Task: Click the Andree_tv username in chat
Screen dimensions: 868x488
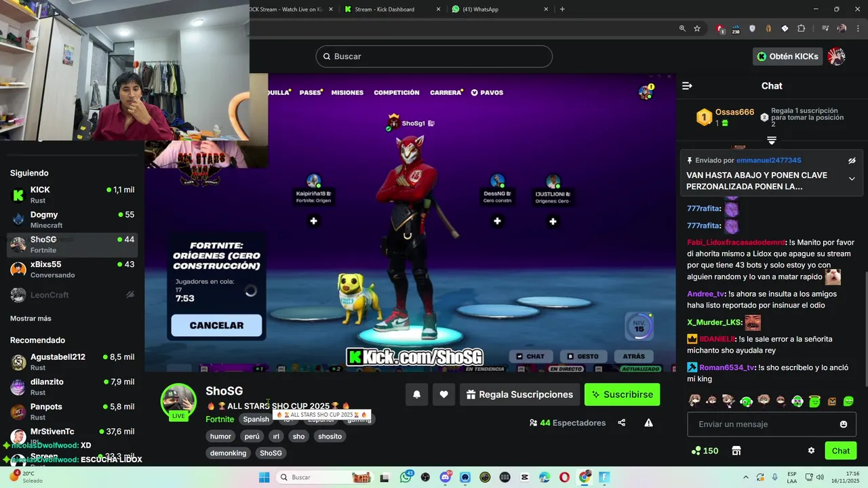Action: [x=706, y=294]
